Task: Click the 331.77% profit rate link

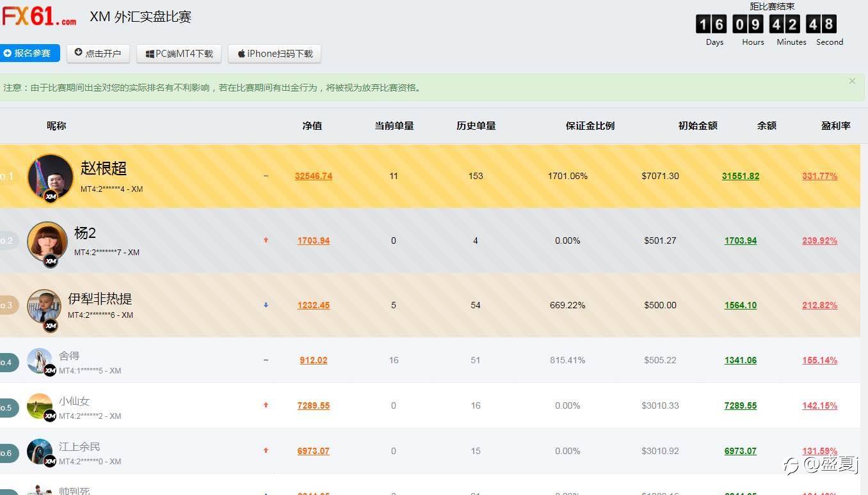Action: (819, 176)
